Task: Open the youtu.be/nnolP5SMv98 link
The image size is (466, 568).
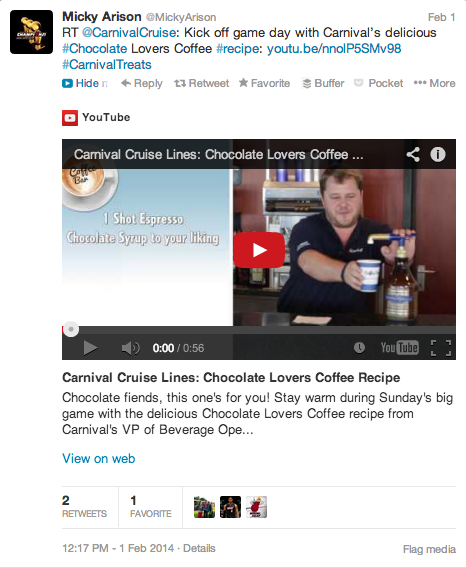Action: coord(334,49)
